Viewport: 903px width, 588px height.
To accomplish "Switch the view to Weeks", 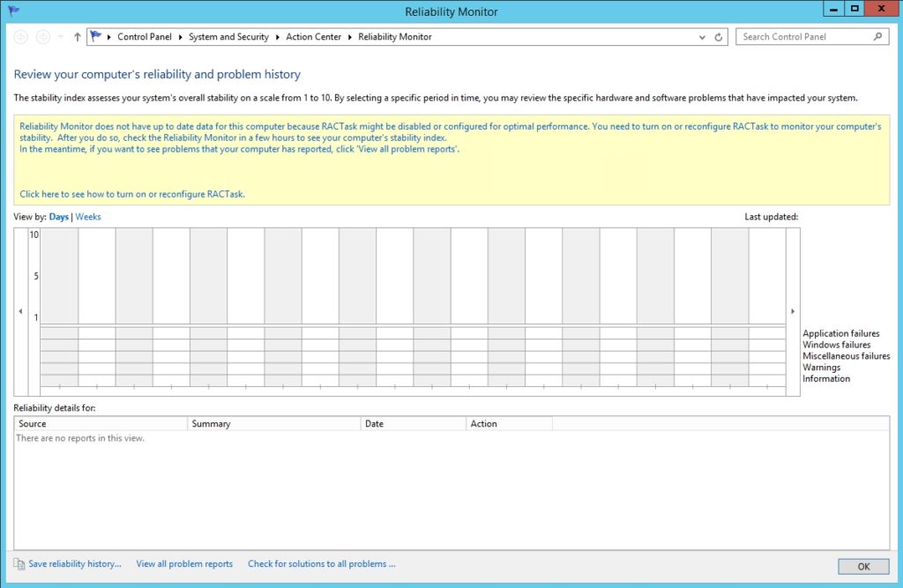I will 87,216.
